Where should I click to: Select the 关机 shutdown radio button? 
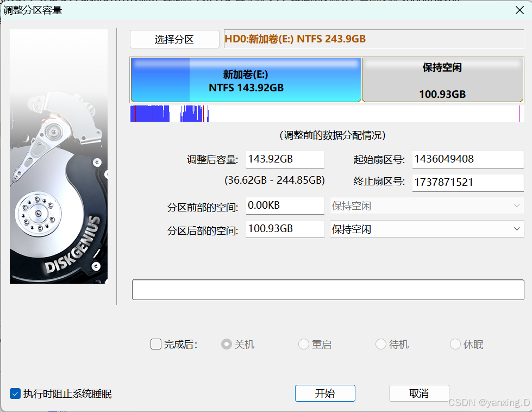pyautogui.click(x=226, y=344)
